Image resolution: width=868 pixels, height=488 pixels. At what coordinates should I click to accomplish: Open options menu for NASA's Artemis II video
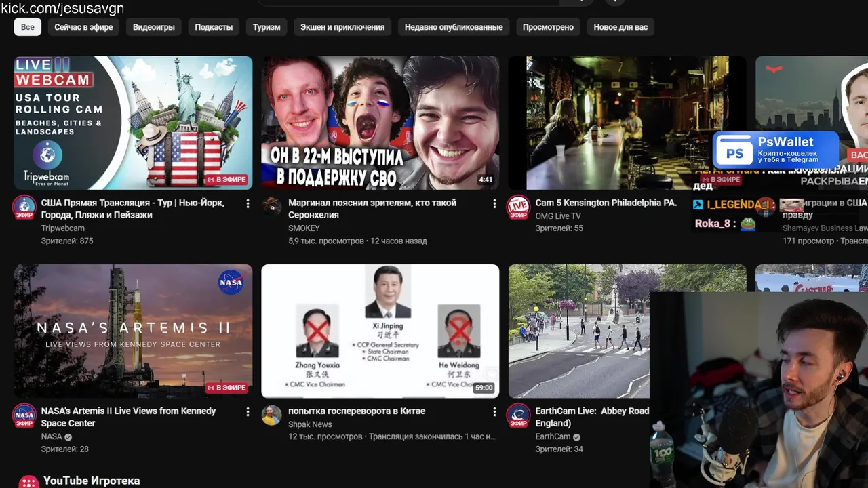click(248, 411)
